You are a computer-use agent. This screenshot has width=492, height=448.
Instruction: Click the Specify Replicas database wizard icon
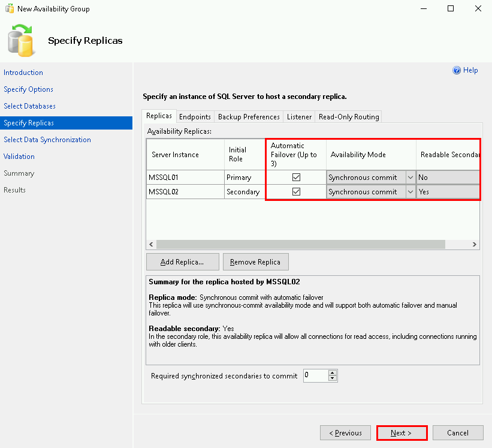22,40
